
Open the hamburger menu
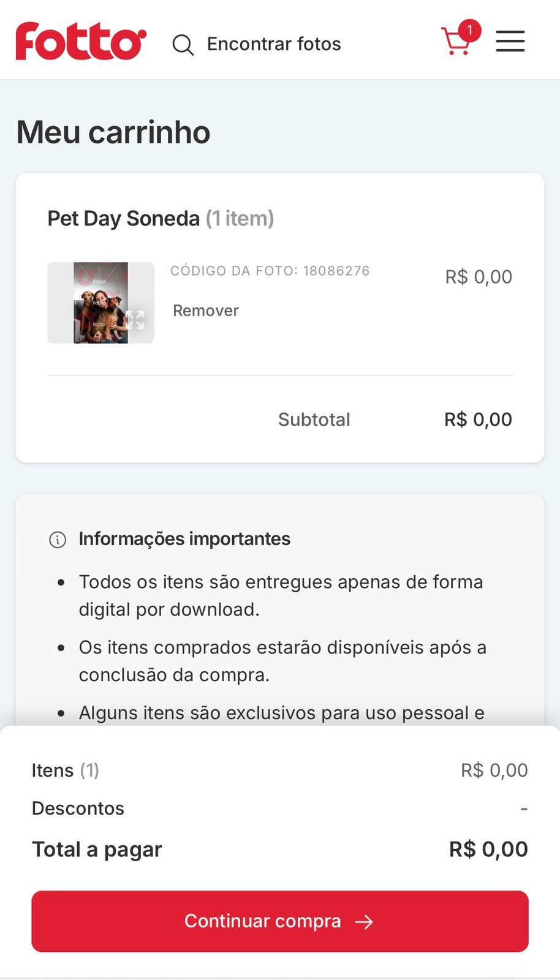[x=510, y=42]
